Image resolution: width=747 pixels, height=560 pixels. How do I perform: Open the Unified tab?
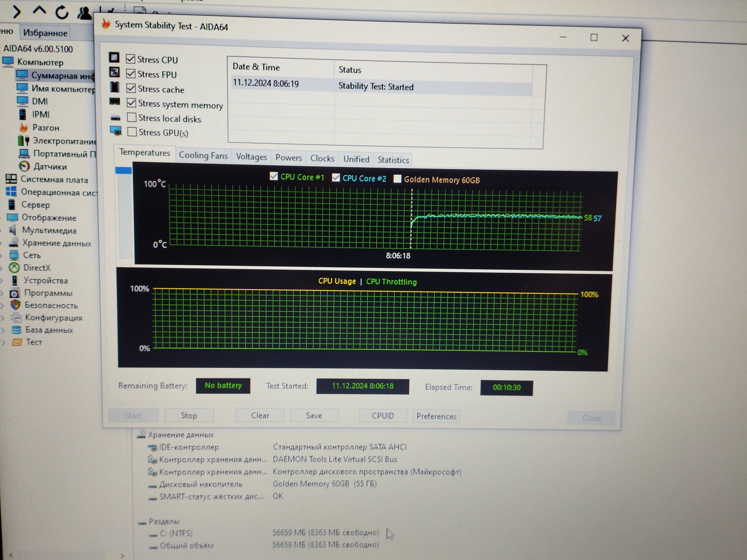[356, 159]
